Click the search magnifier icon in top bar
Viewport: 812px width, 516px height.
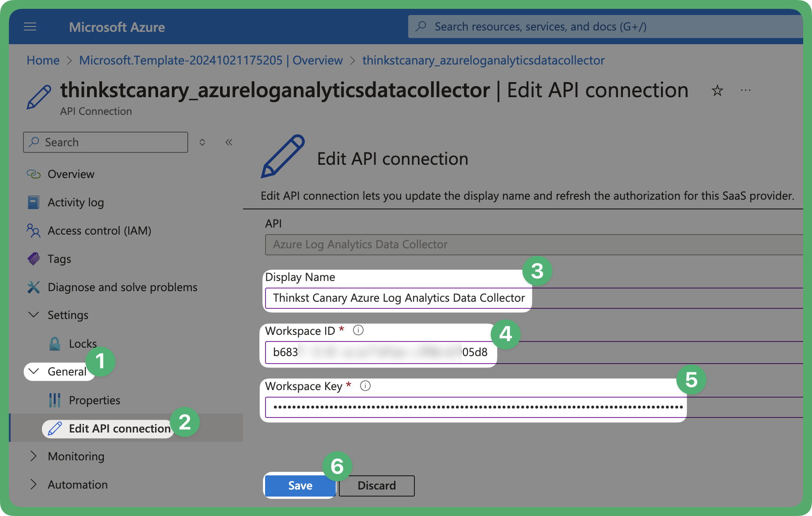[421, 27]
